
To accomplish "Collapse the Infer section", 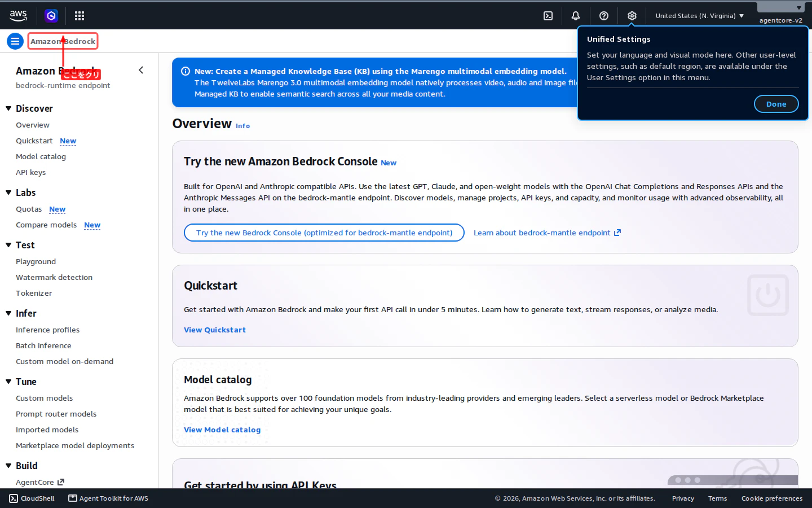I will coord(8,313).
